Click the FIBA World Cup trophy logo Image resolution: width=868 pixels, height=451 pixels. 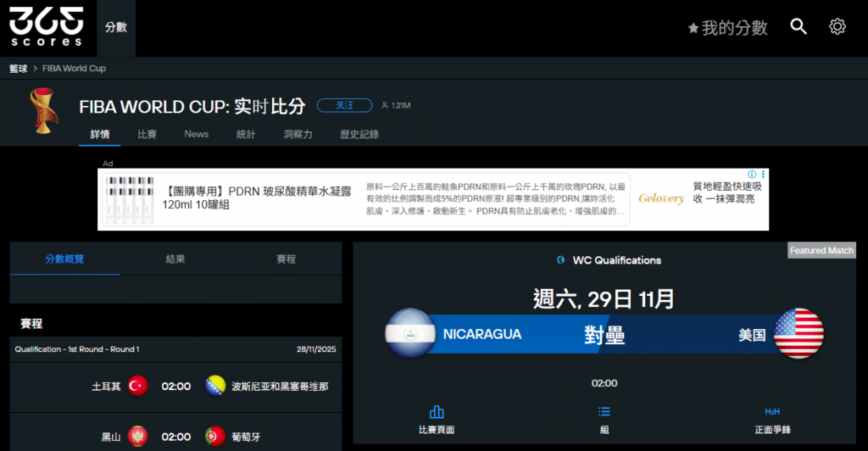click(39, 110)
